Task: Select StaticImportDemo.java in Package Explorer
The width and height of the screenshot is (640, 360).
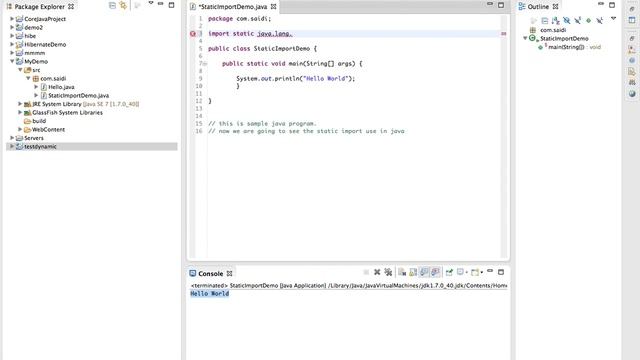Action: (78, 96)
